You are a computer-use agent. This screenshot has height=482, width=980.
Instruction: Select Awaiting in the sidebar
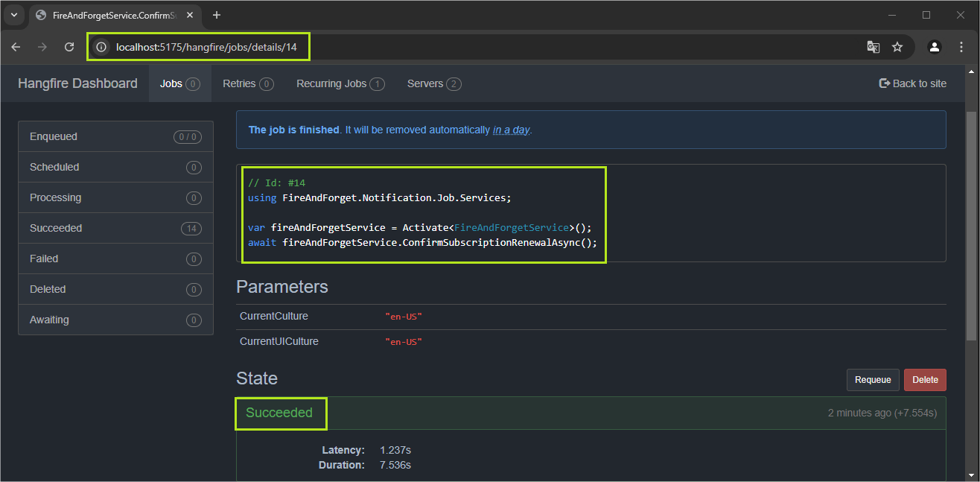click(115, 320)
